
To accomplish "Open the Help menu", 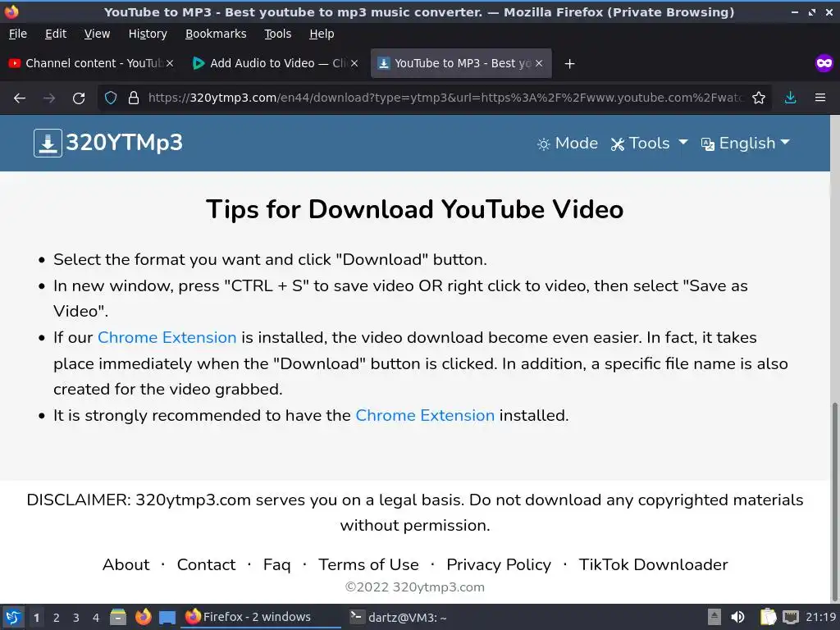I will (x=322, y=34).
